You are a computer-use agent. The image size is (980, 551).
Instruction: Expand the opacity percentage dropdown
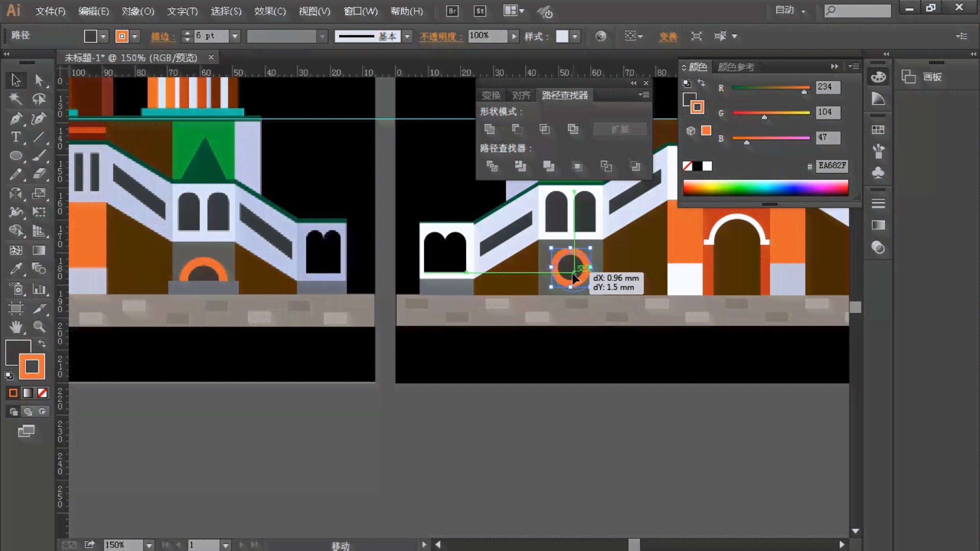(x=513, y=36)
